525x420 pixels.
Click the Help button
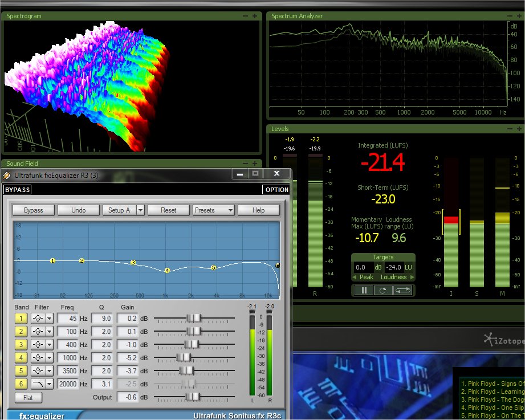point(258,210)
